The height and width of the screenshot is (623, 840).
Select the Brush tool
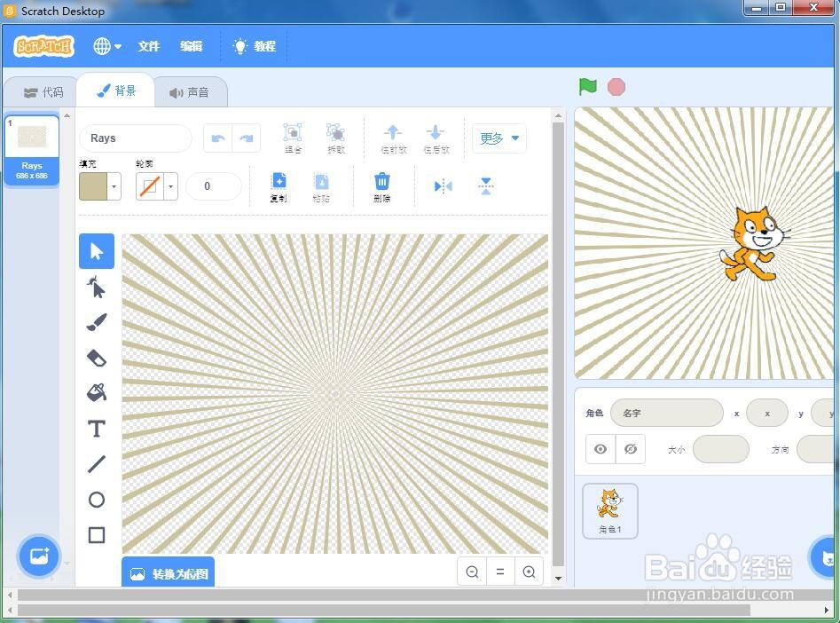[x=97, y=322]
